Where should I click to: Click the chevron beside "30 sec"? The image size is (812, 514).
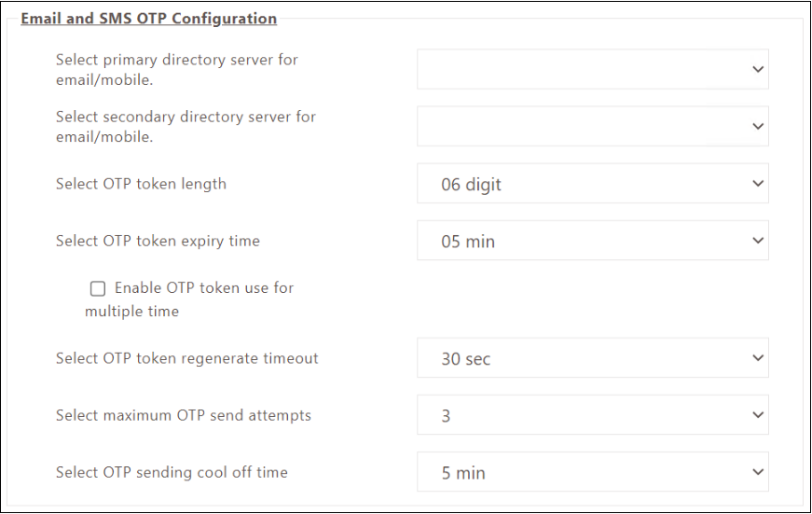(758, 358)
